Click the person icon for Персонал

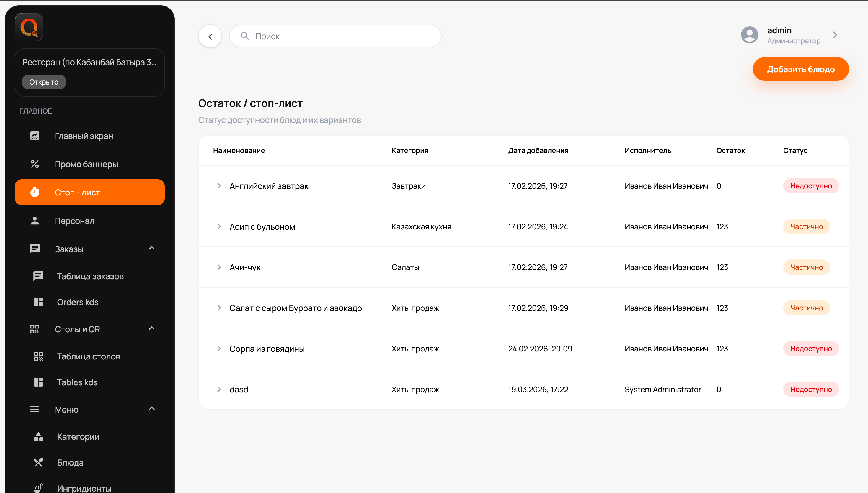click(35, 221)
